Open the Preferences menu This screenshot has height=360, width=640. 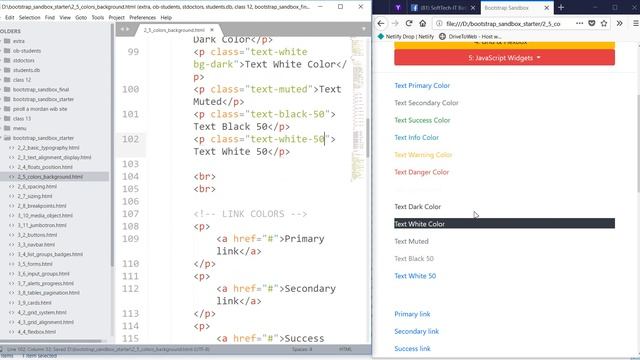[x=142, y=18]
